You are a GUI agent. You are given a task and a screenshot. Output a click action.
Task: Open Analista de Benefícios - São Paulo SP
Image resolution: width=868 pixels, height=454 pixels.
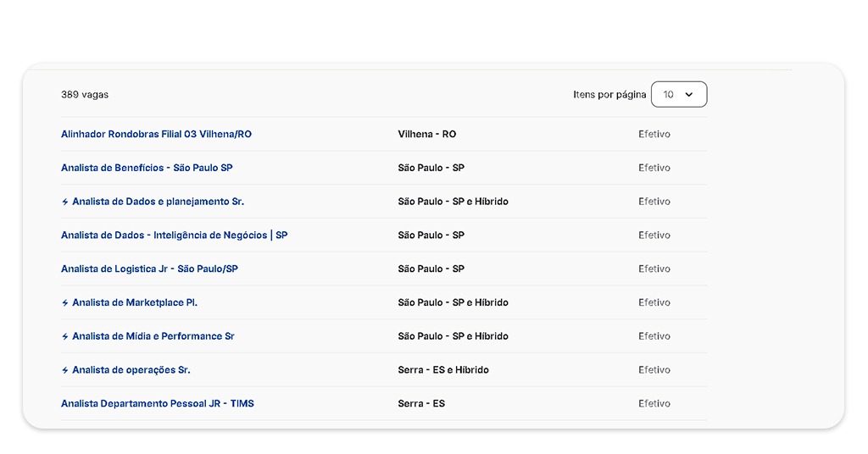pyautogui.click(x=147, y=168)
